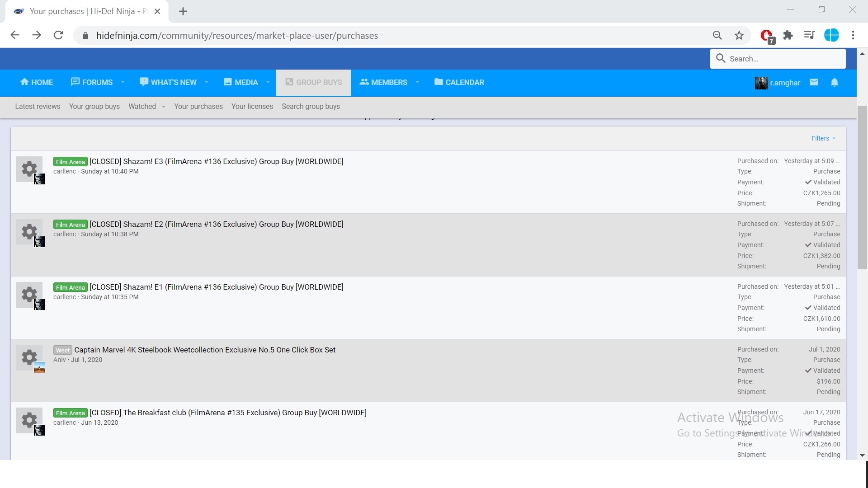This screenshot has width=868, height=488.
Task: Click gear thumbnail for Shazam! E2 listing
Action: click(29, 232)
